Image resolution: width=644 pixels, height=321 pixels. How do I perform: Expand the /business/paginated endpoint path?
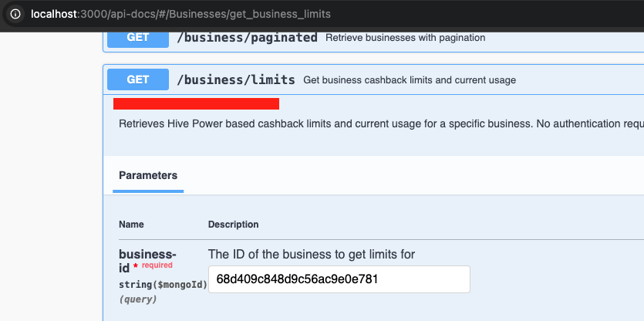coord(247,38)
